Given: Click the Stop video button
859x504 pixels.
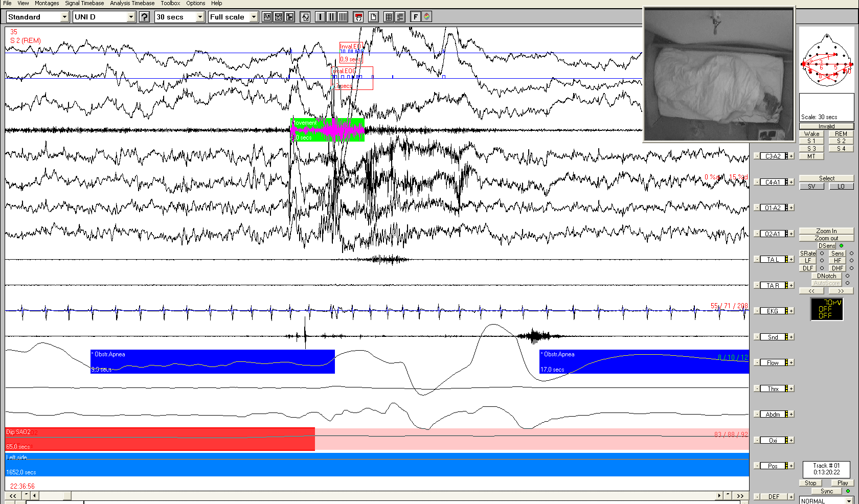Looking at the screenshot, I should click(x=810, y=483).
